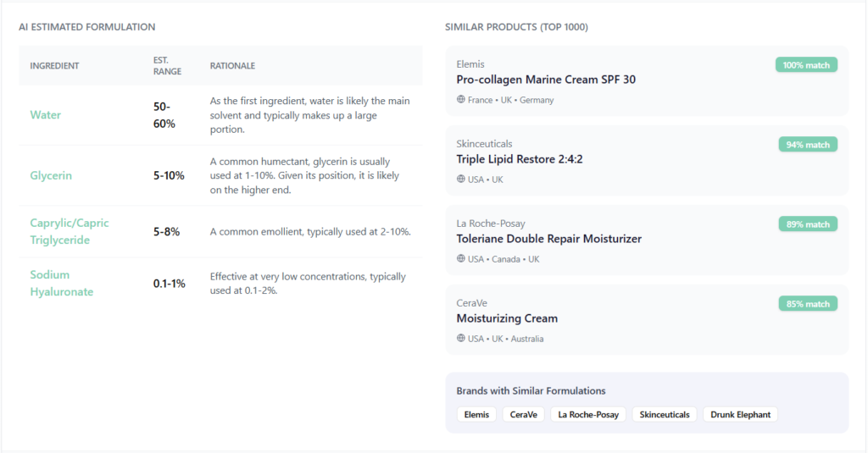The width and height of the screenshot is (868, 453).
Task: Click the La Roche-Posay brand name on third card
Action: (x=491, y=224)
